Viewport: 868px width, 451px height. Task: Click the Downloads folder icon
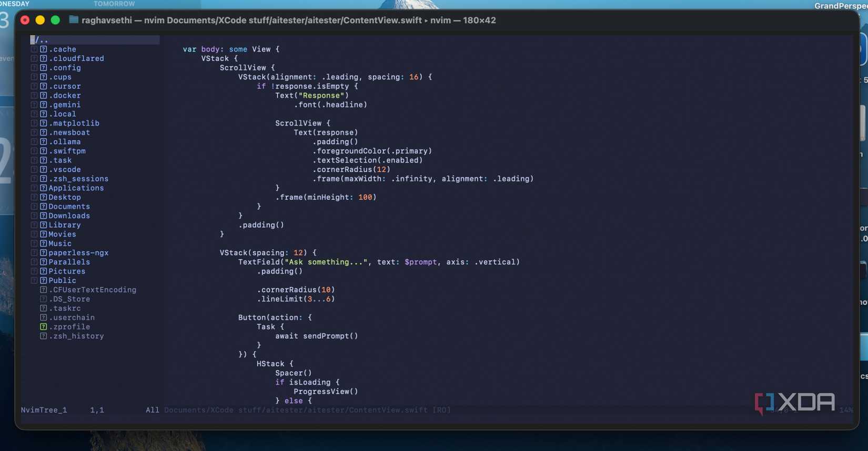[44, 216]
